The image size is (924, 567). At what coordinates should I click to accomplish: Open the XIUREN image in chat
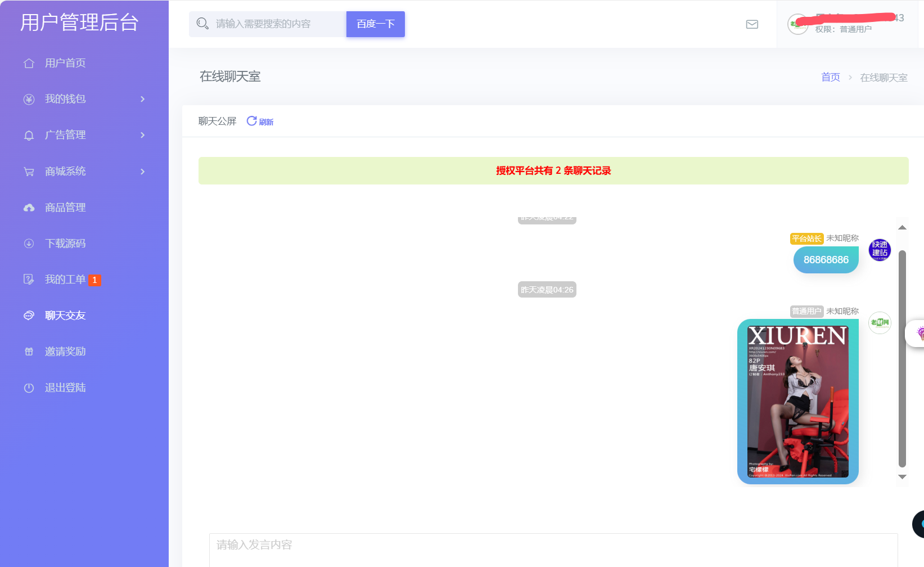tap(797, 402)
